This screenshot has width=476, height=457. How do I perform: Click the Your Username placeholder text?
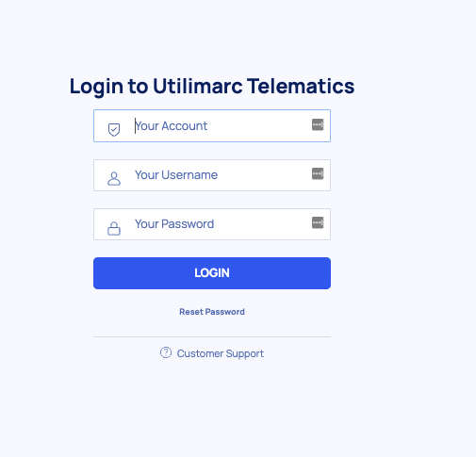coord(176,175)
